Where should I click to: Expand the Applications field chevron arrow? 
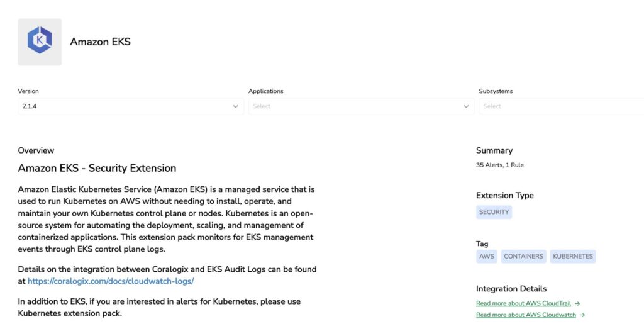466,106
